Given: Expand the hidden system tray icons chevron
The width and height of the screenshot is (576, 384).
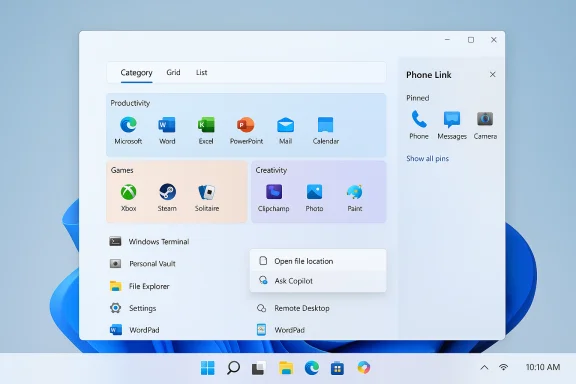Looking at the screenshot, I should 484,367.
